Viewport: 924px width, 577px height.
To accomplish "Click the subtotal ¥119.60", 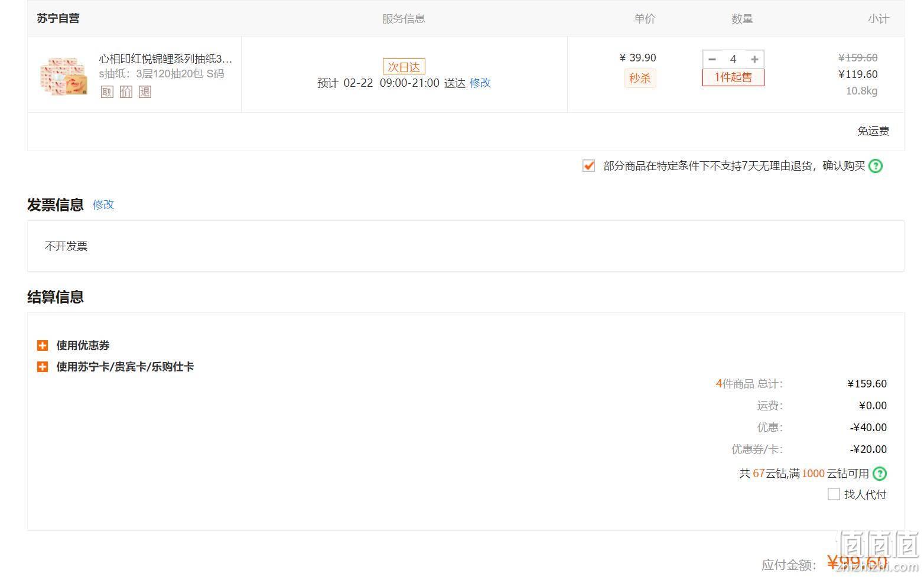I will click(x=858, y=74).
